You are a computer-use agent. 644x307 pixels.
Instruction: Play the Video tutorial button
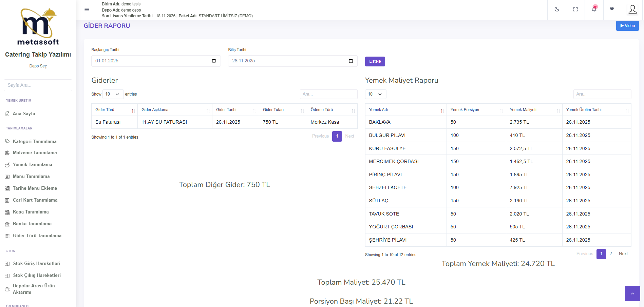click(x=627, y=26)
